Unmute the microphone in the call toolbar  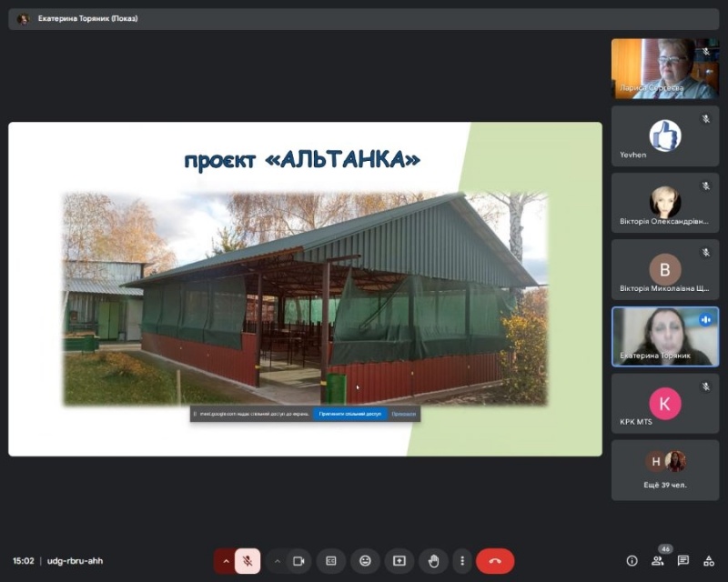tap(248, 561)
